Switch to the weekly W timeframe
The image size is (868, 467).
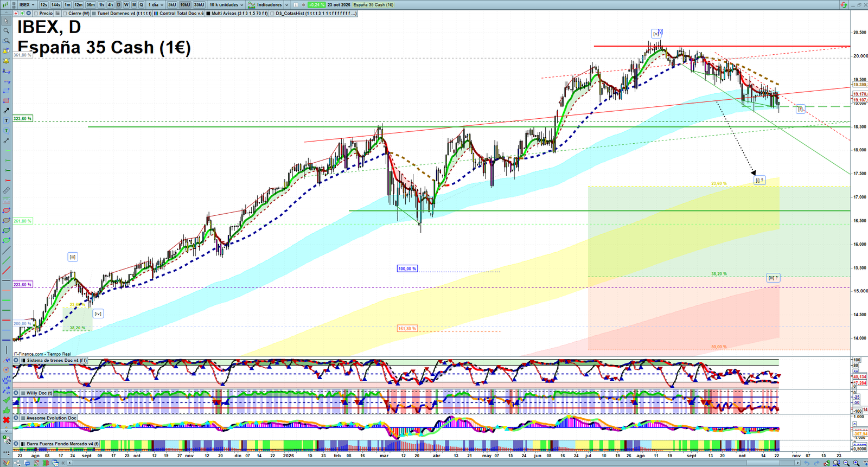[x=126, y=5]
